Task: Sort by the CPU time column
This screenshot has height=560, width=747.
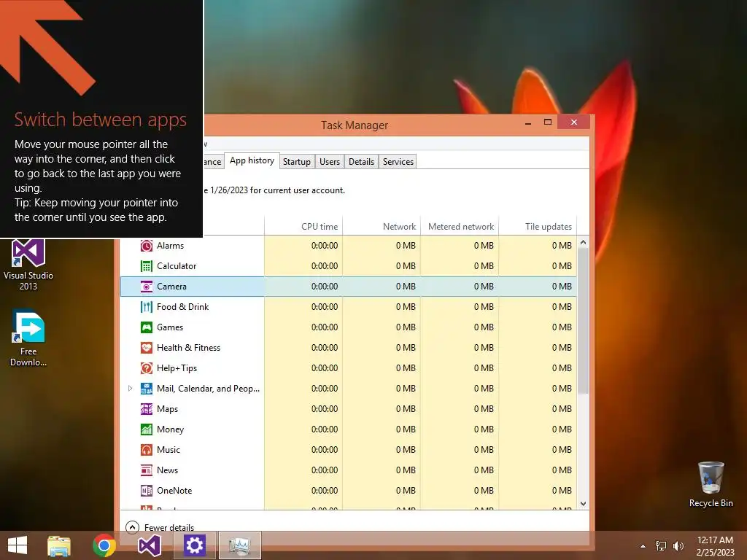Action: click(x=303, y=227)
